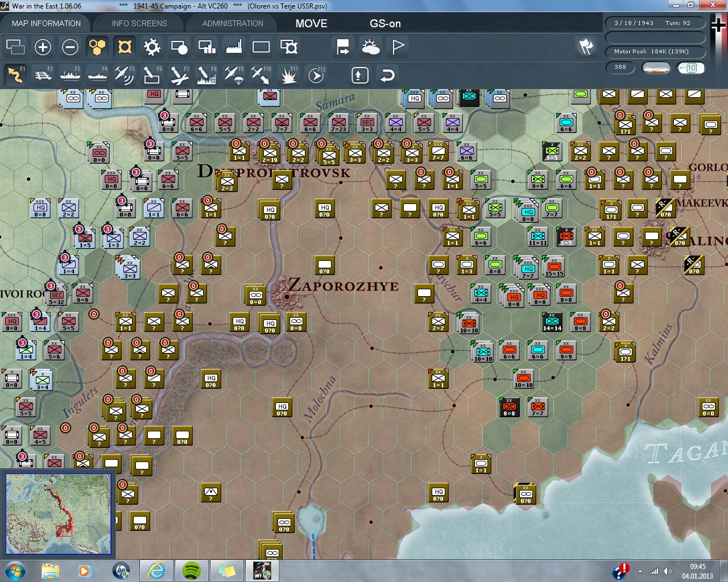Click the F12 end turn icon
This screenshot has height=582, width=728.
point(316,75)
